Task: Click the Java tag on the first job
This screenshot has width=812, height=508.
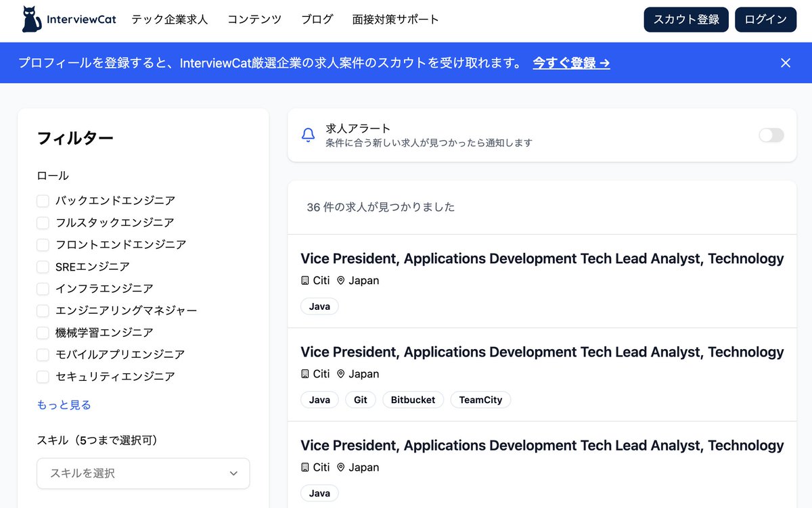Action: click(319, 306)
